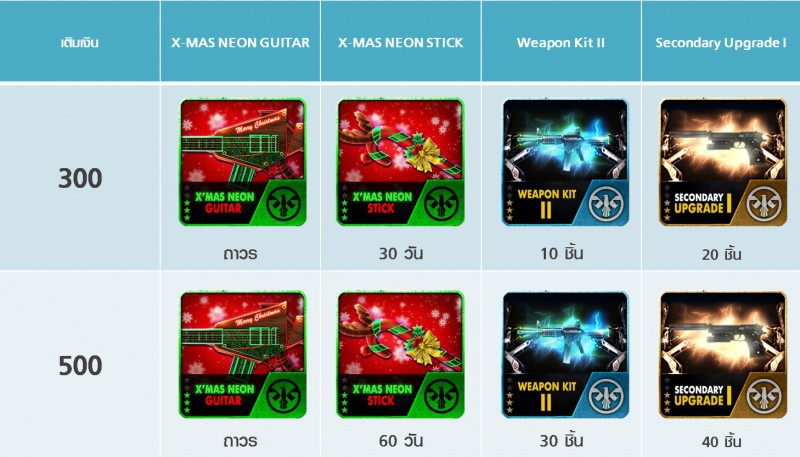Click the X-MAS NEON STICK column header
800x457 pixels.
click(x=401, y=43)
